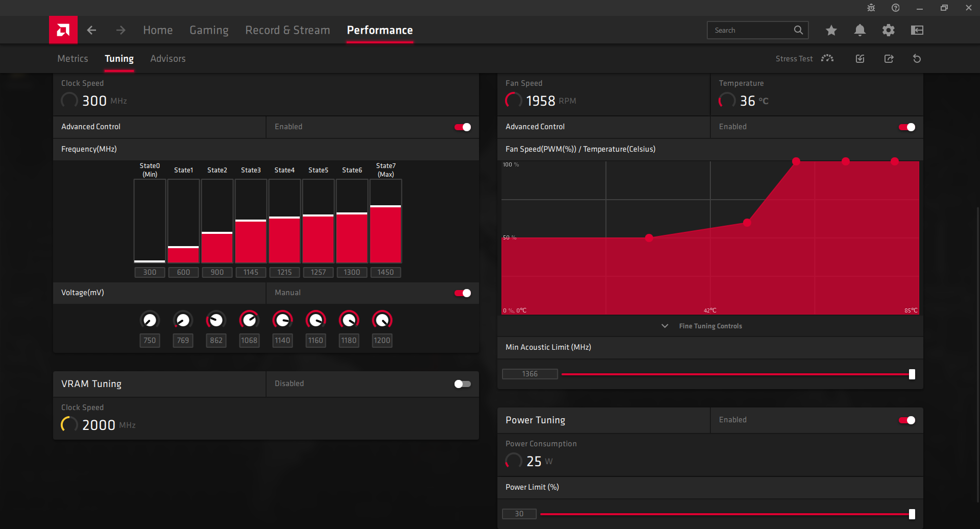Switch to the Advisors subtab
This screenshot has height=529, width=980.
click(x=168, y=59)
